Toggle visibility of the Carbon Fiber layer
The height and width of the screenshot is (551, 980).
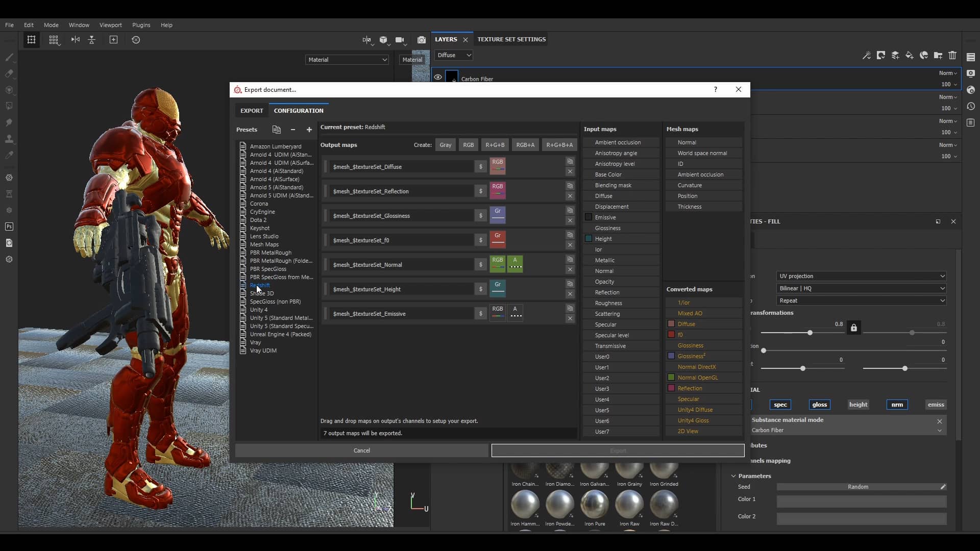[438, 77]
